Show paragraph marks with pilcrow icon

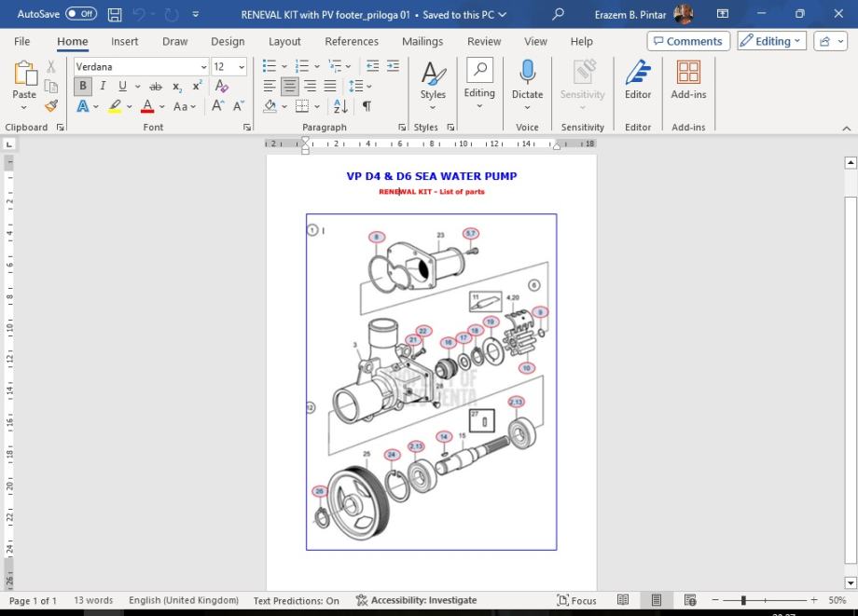(x=367, y=106)
